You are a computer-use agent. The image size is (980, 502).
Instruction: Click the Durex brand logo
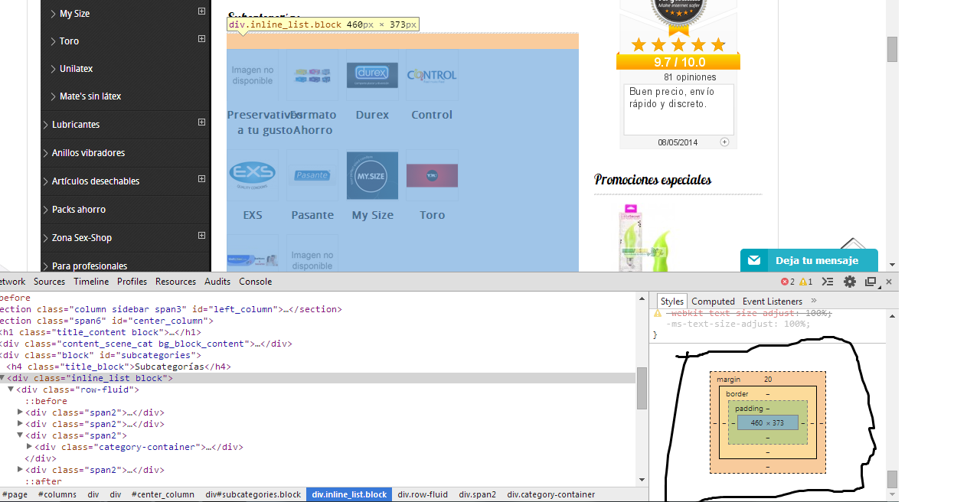(372, 75)
